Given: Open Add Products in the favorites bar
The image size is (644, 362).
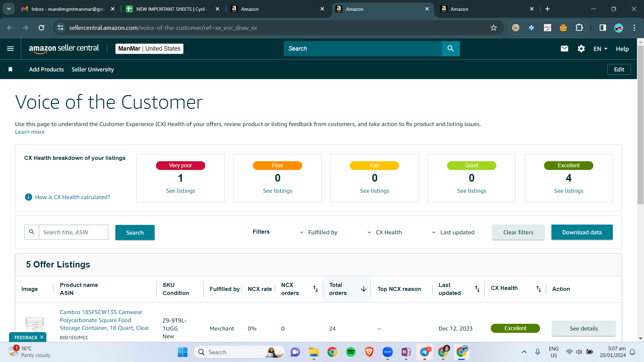Looking at the screenshot, I should click(46, 69).
